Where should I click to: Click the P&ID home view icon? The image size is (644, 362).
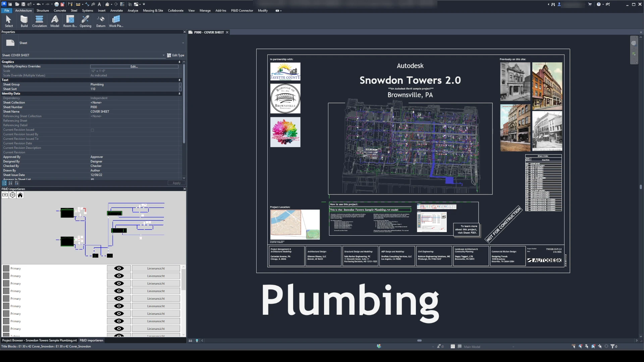click(x=20, y=195)
